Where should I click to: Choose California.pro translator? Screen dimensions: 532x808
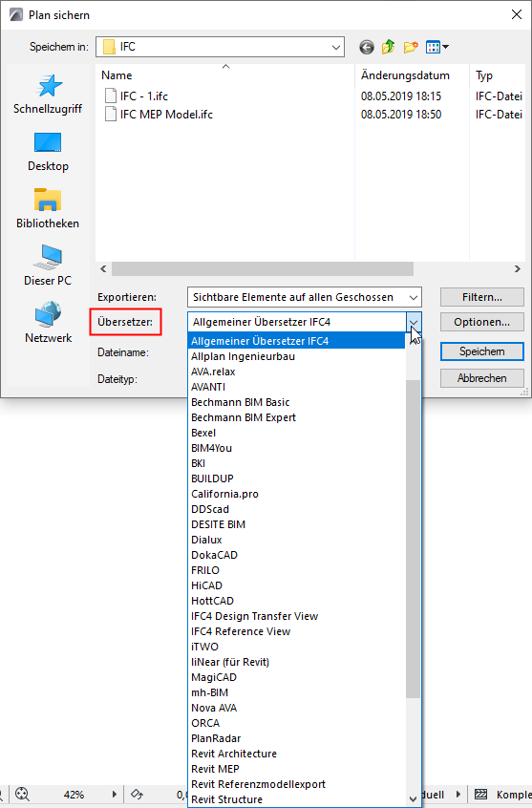tap(297, 494)
